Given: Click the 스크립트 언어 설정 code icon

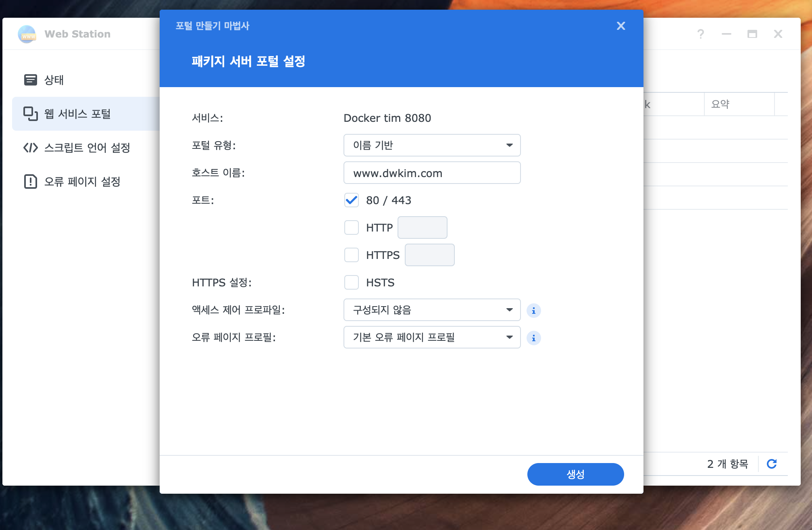Looking at the screenshot, I should click(31, 148).
